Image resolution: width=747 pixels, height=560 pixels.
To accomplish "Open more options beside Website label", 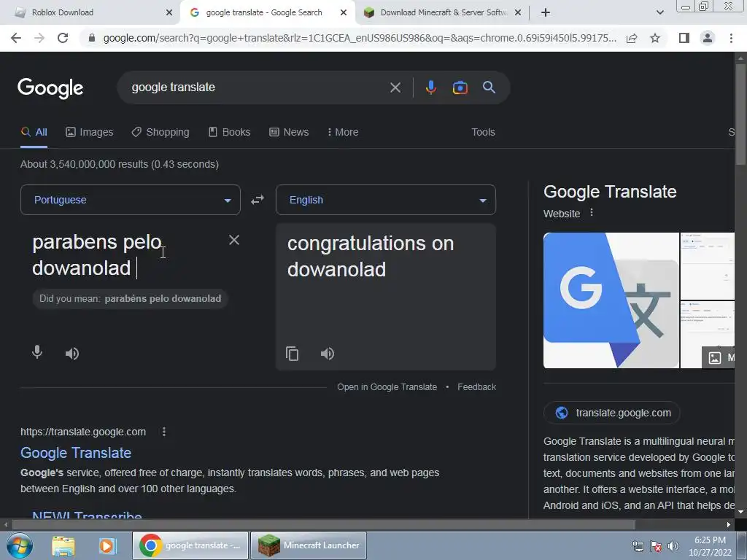I will 591,212.
